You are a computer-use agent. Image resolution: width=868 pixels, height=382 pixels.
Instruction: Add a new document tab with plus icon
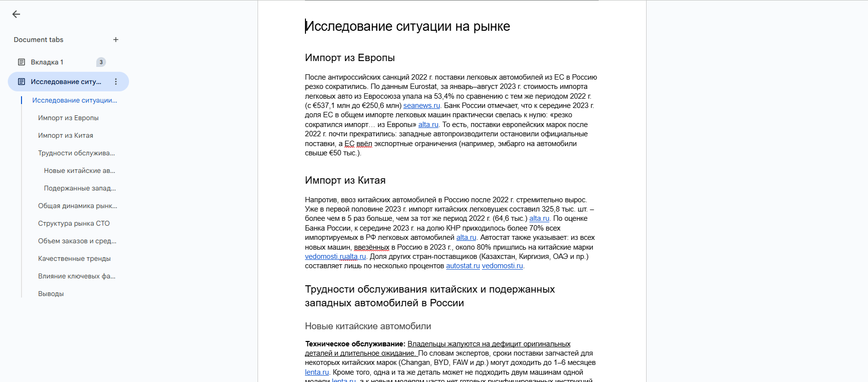[x=116, y=40]
